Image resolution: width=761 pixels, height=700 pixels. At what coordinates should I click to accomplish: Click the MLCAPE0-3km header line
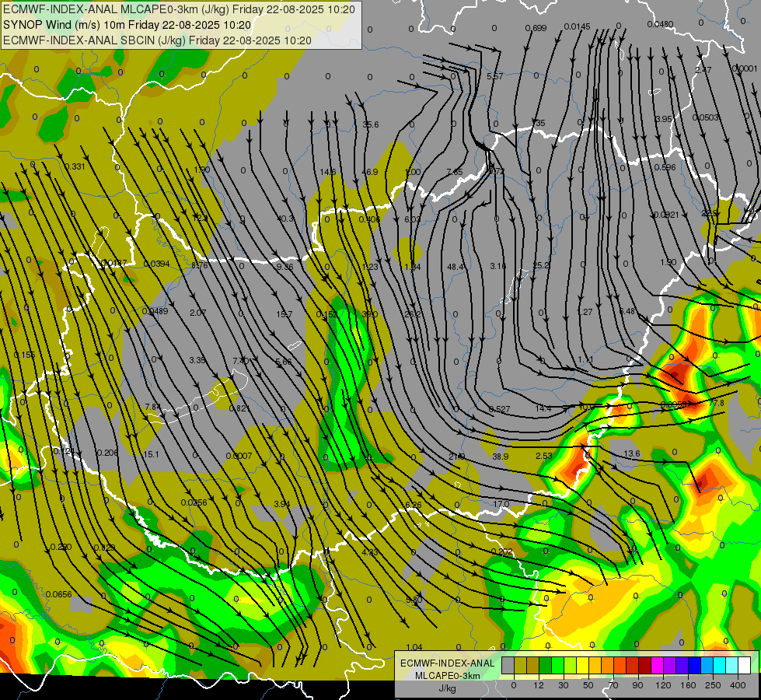point(179,9)
